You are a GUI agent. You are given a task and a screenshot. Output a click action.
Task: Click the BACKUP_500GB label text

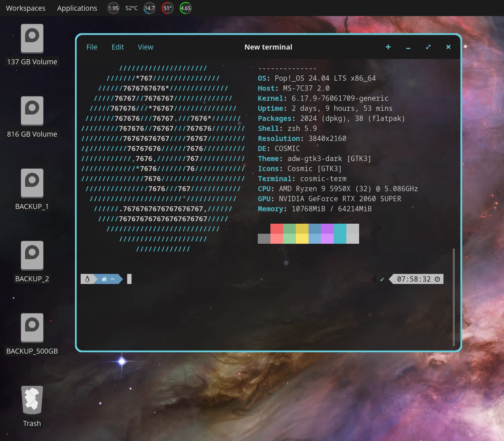(32, 351)
